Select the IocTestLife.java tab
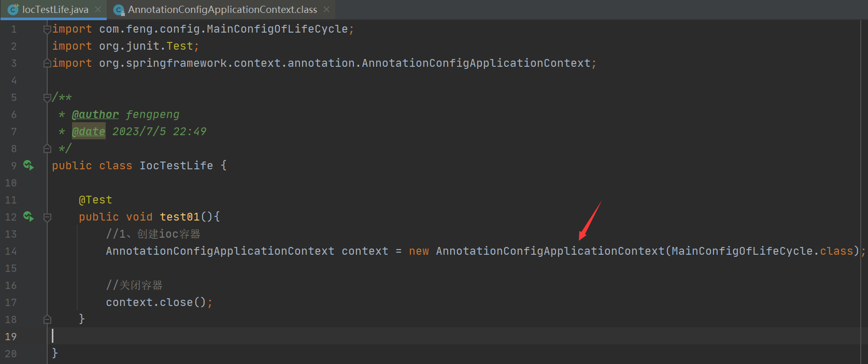The height and width of the screenshot is (364, 868). [x=55, y=10]
